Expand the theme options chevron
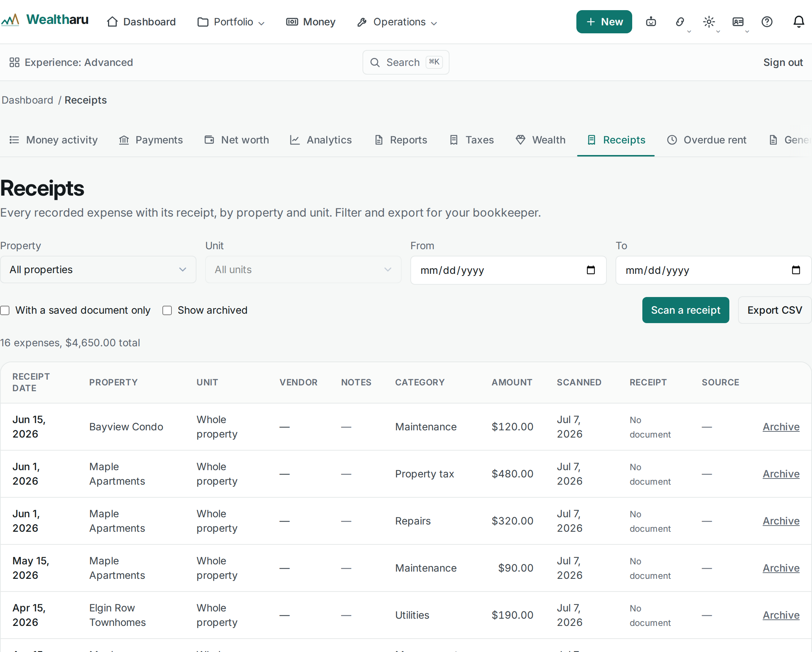812x652 pixels. [x=718, y=32]
